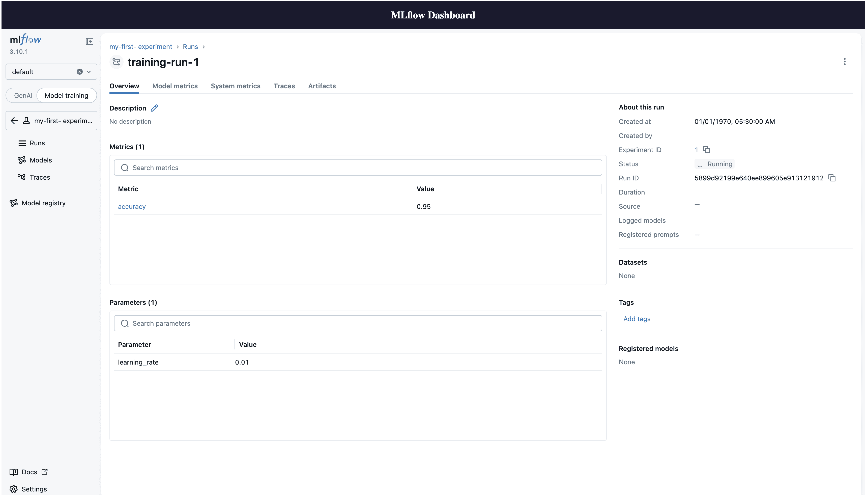Viewport: 868px width, 495px height.
Task: Open the accuracy metric link
Action: [132, 207]
